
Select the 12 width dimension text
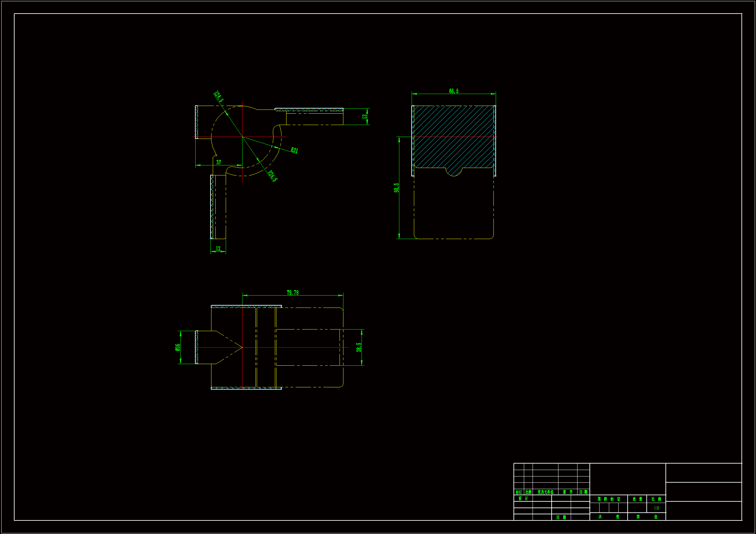(218, 248)
